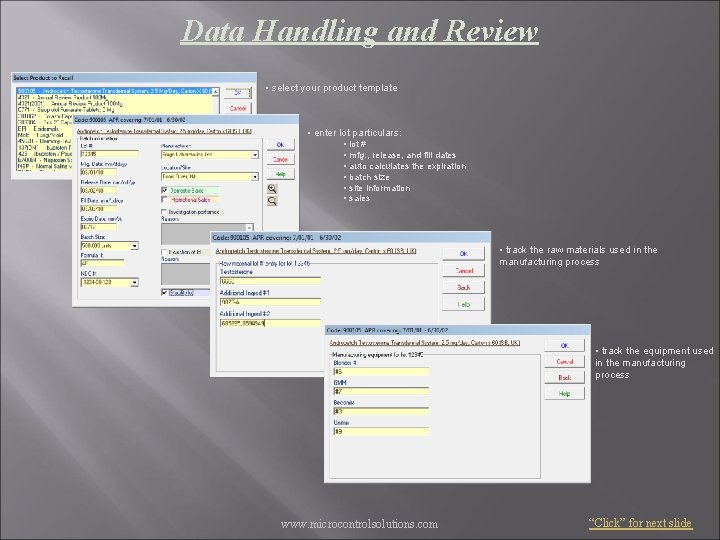This screenshot has width=720, height=540.
Task: Click OK in the Batch information dialog
Action: tap(281, 145)
